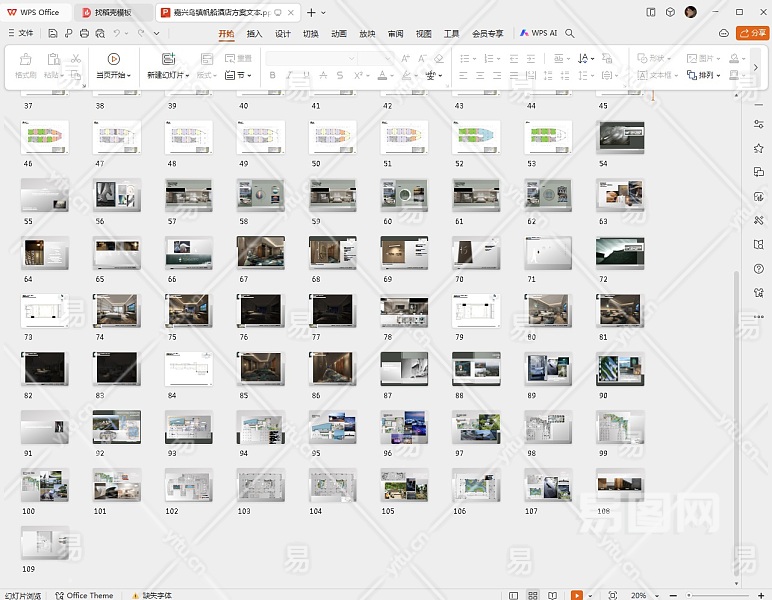Screen dimensions: 772x600
Task: Start slideshow from the status bar play button
Action: [577, 595]
